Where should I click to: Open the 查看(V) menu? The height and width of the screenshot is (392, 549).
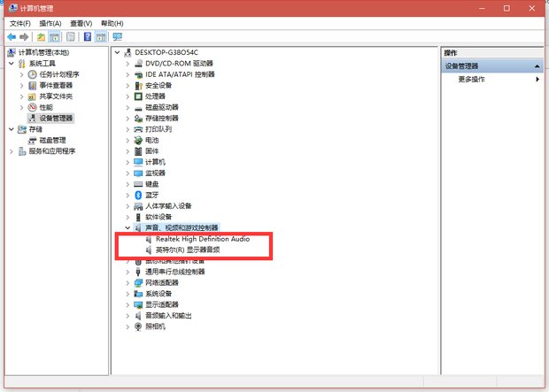pos(80,23)
